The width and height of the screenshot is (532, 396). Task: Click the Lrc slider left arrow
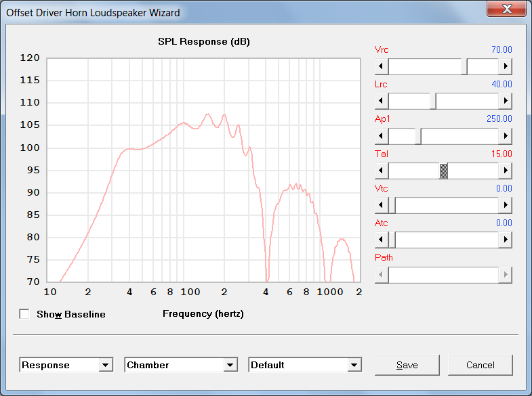coord(382,101)
